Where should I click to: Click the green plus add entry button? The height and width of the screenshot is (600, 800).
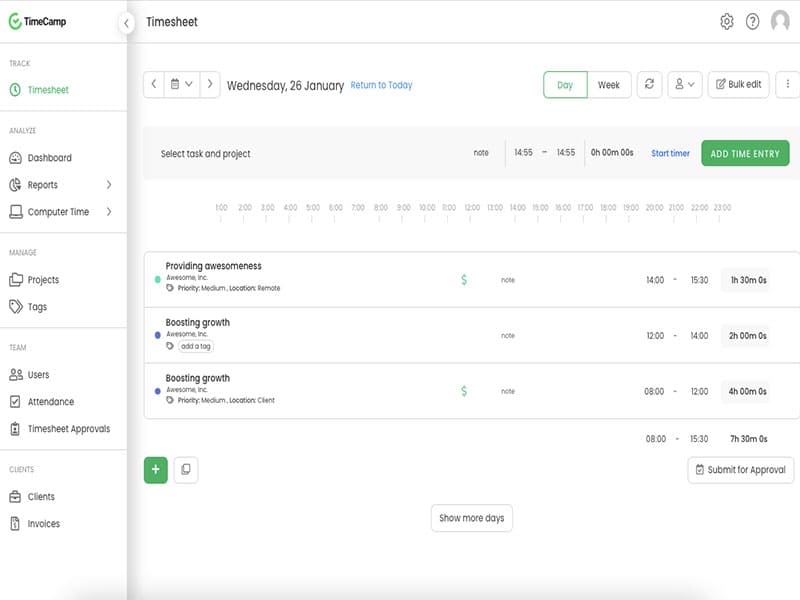156,469
